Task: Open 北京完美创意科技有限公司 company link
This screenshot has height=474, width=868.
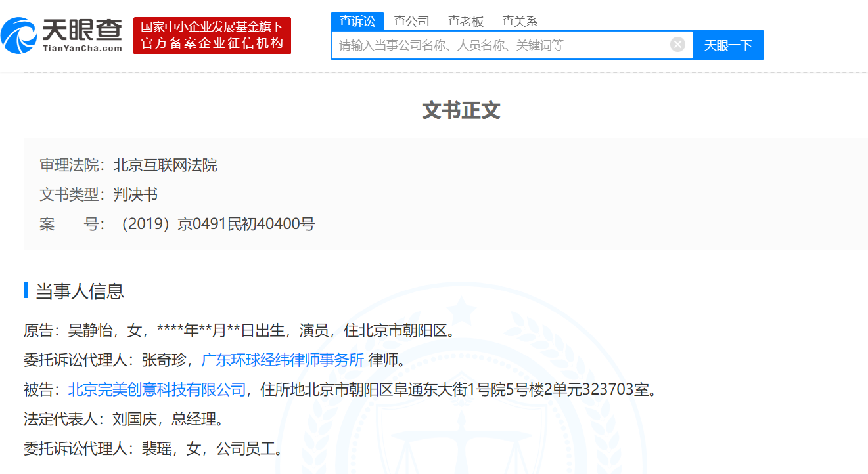Action: (157, 390)
